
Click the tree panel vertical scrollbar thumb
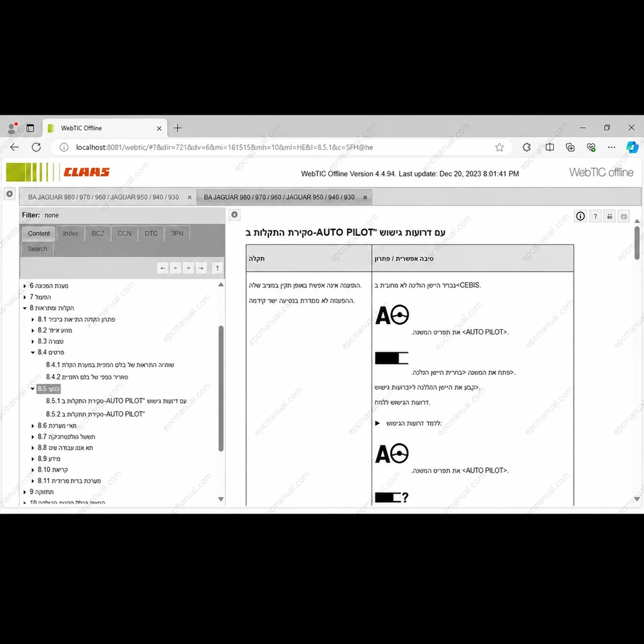pyautogui.click(x=221, y=388)
